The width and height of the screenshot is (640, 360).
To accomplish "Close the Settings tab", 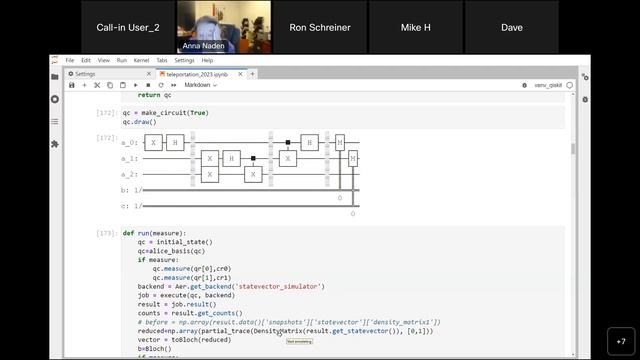I will (x=149, y=74).
